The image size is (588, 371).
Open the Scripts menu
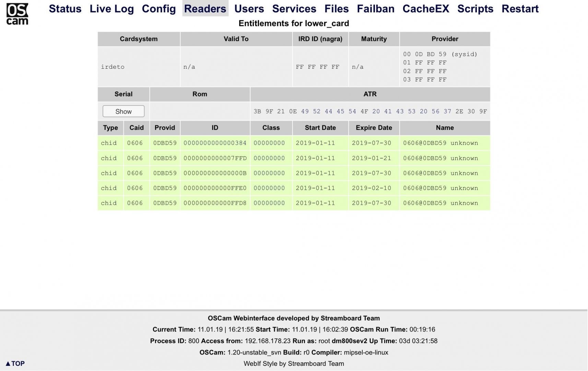point(475,9)
